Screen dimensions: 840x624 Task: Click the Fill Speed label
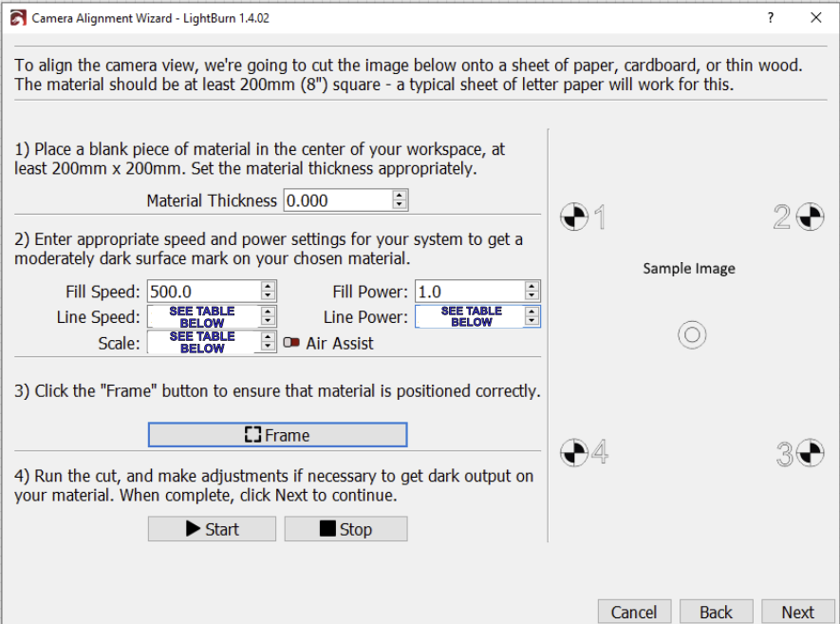pos(103,292)
